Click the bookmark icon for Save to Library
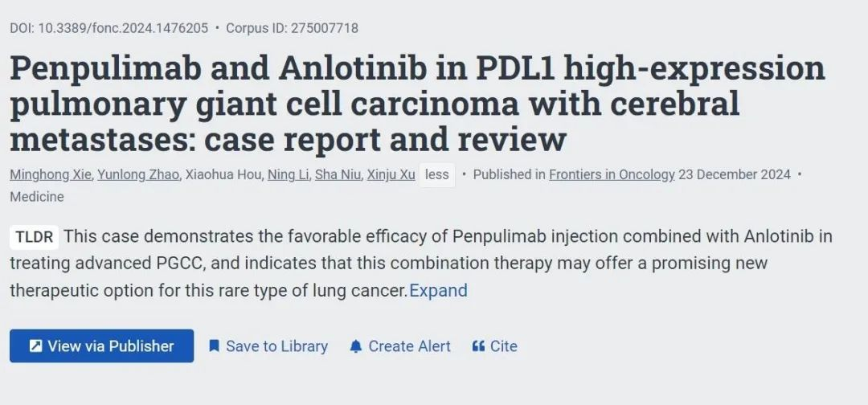 tap(214, 346)
